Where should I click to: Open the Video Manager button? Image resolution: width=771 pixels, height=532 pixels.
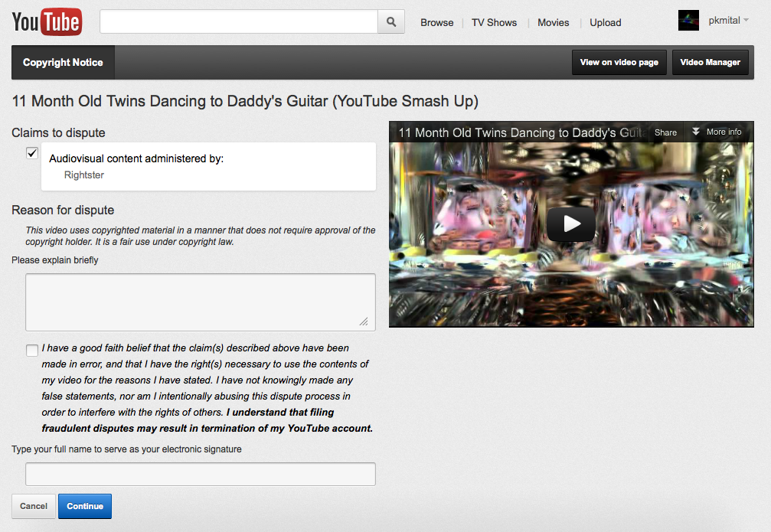pos(710,63)
